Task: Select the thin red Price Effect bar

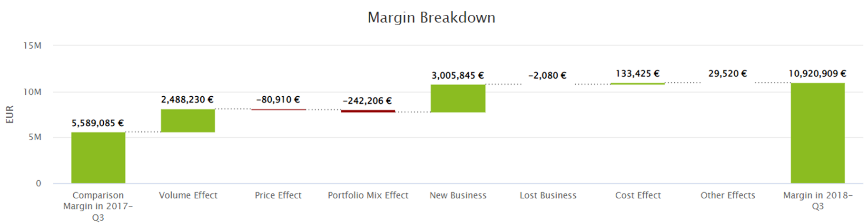Action: pos(278,110)
